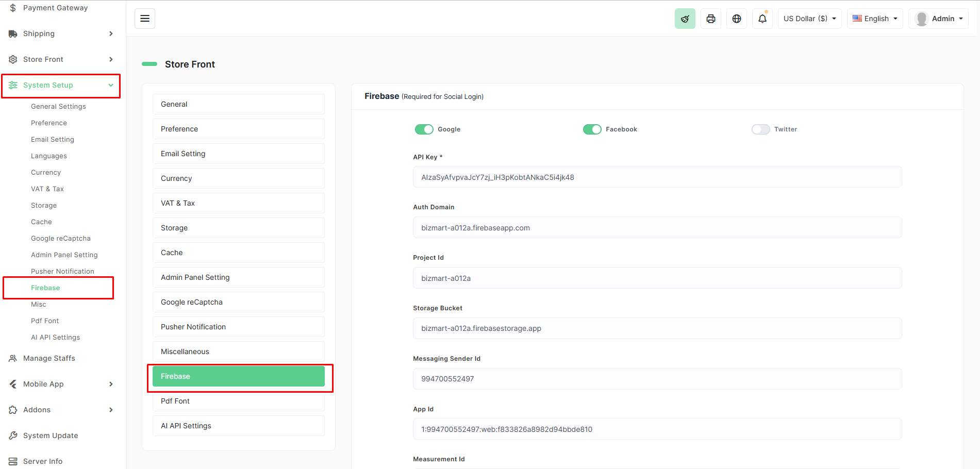Select Pusher Notification in settings list

point(238,327)
